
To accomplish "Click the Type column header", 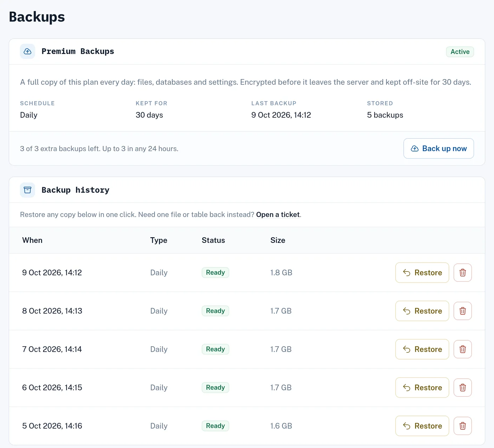I will 159,240.
